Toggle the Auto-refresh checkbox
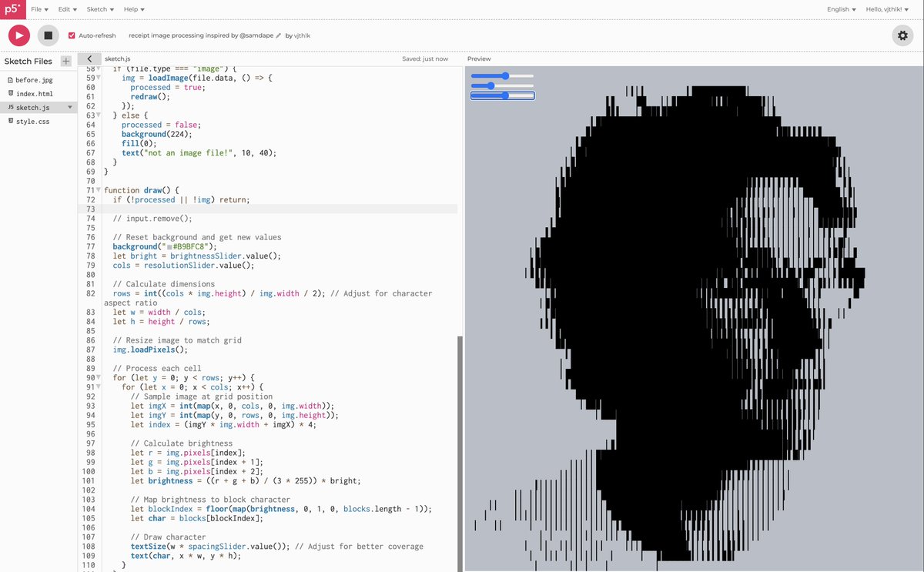 [x=72, y=35]
